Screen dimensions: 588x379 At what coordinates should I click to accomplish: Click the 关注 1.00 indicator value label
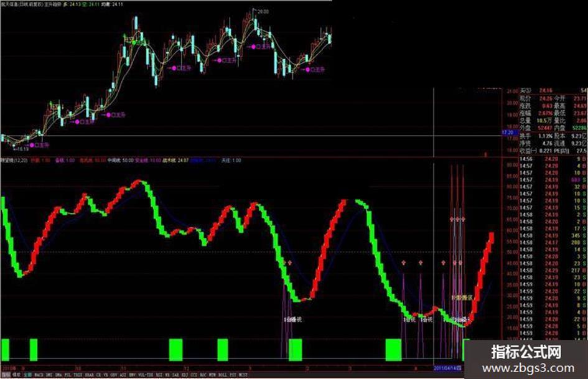coord(231,160)
